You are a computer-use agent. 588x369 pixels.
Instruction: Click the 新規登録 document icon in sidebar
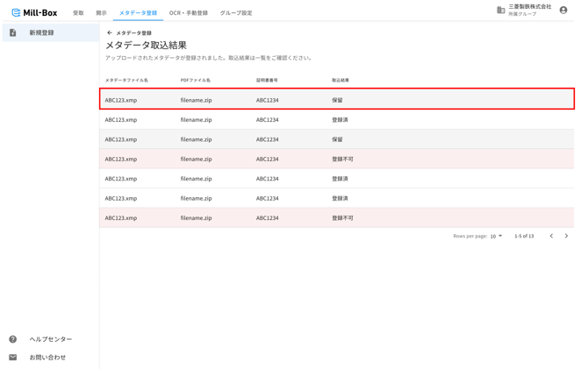pyautogui.click(x=13, y=32)
